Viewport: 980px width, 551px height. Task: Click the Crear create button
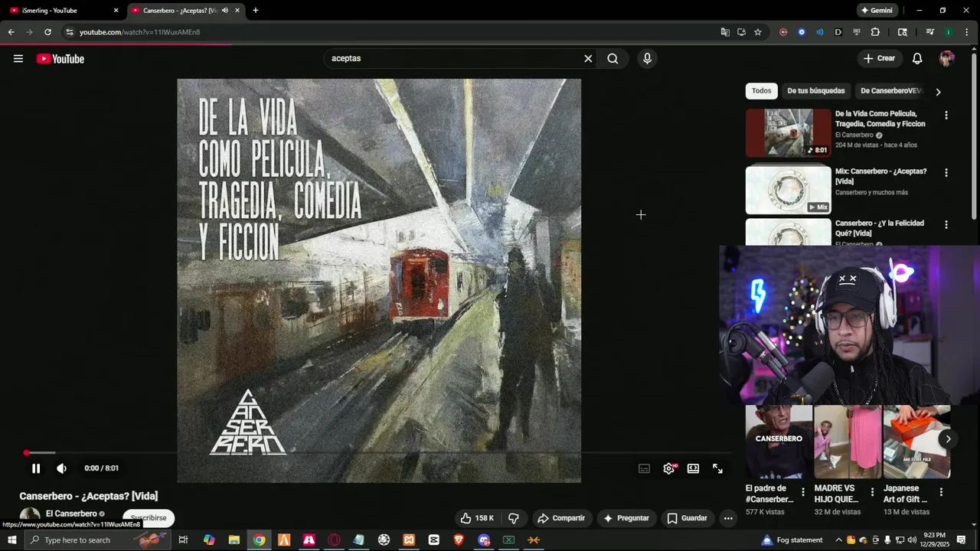click(x=879, y=59)
